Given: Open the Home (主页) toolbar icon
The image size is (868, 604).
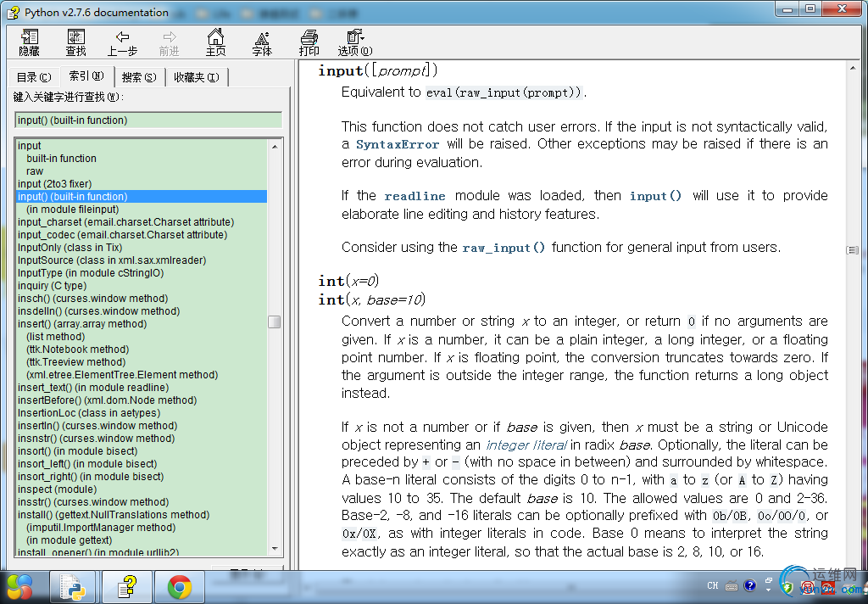Looking at the screenshot, I should pos(216,42).
